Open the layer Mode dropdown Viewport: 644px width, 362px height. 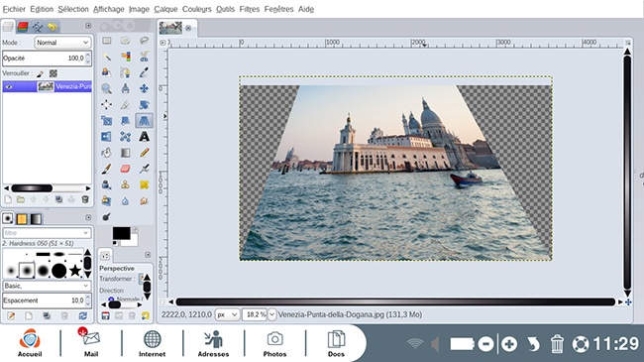coord(62,43)
